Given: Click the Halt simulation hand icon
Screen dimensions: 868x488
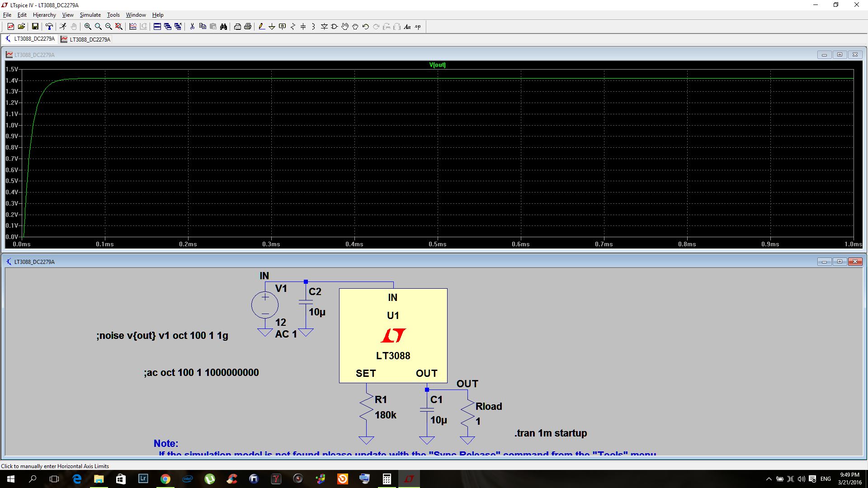Looking at the screenshot, I should (74, 27).
